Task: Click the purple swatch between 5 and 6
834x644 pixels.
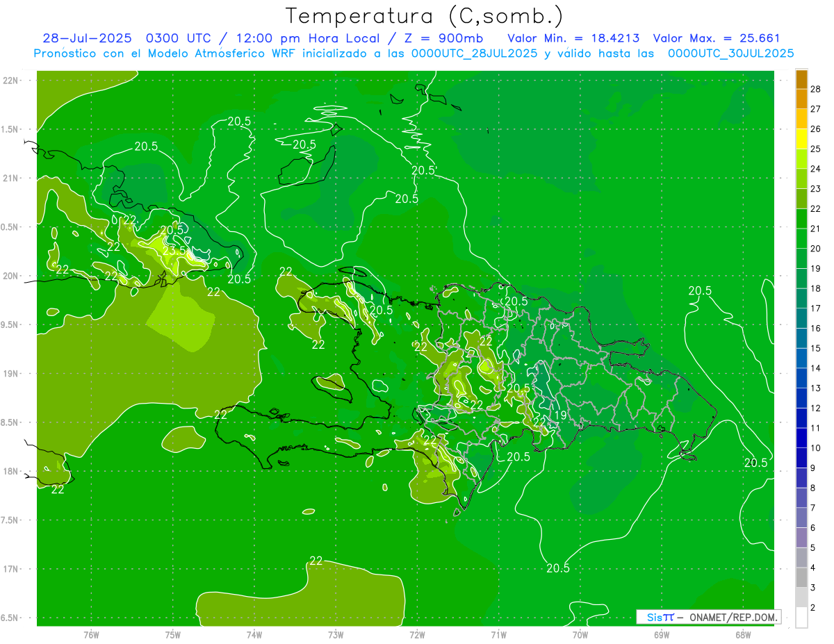Action: [x=801, y=538]
